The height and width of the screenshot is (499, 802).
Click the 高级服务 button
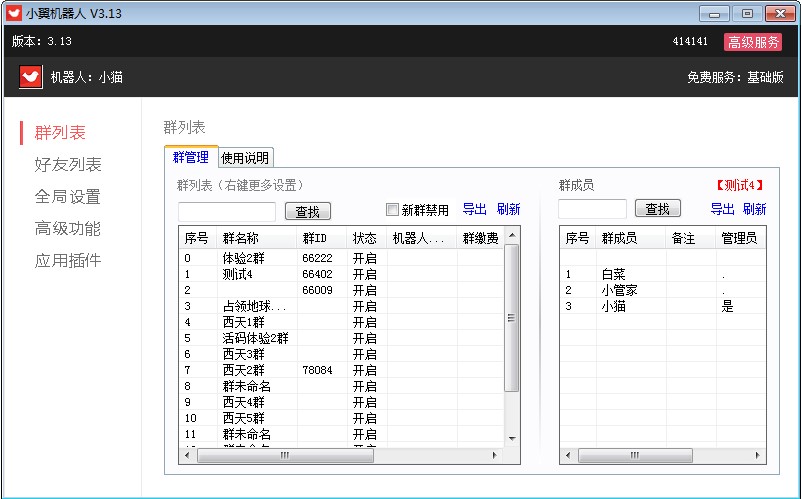(754, 42)
